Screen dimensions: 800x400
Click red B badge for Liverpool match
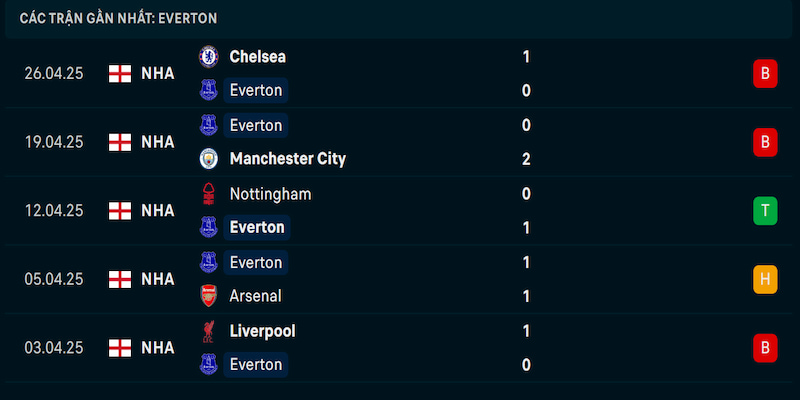[x=765, y=348]
